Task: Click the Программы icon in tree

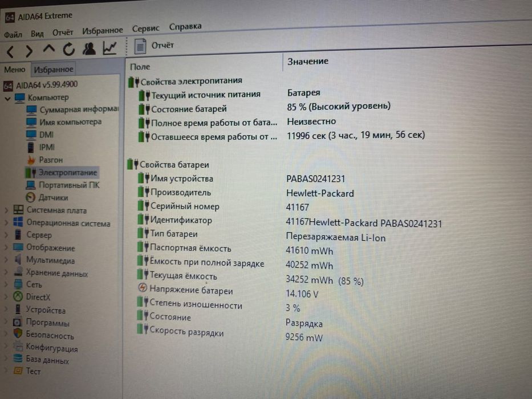Action: coord(17,322)
